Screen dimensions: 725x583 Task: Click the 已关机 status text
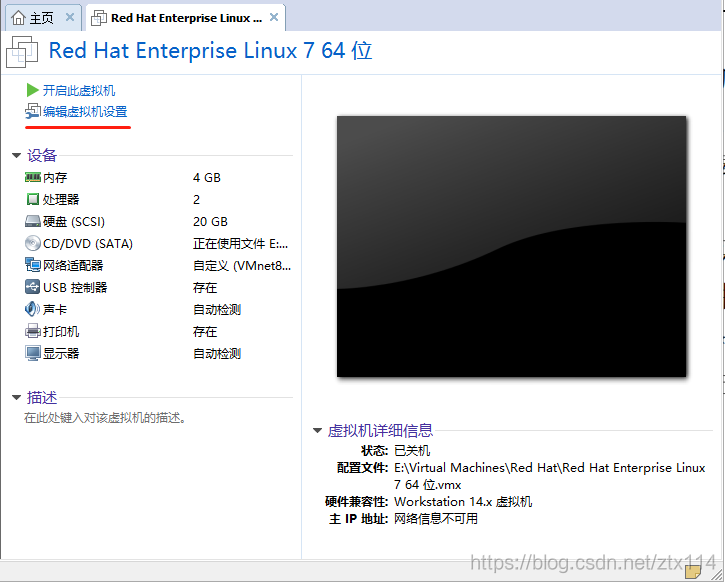coord(412,450)
